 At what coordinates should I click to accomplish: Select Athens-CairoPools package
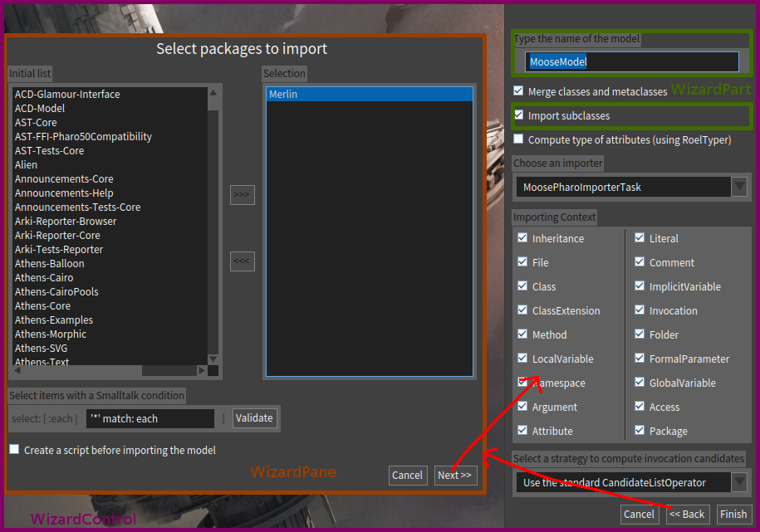click(110, 291)
